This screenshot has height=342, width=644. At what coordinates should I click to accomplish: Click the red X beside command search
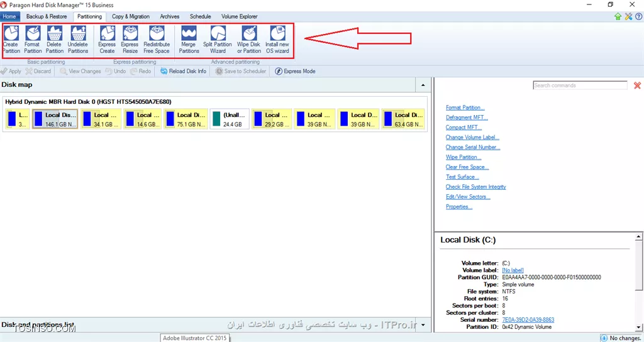click(637, 85)
